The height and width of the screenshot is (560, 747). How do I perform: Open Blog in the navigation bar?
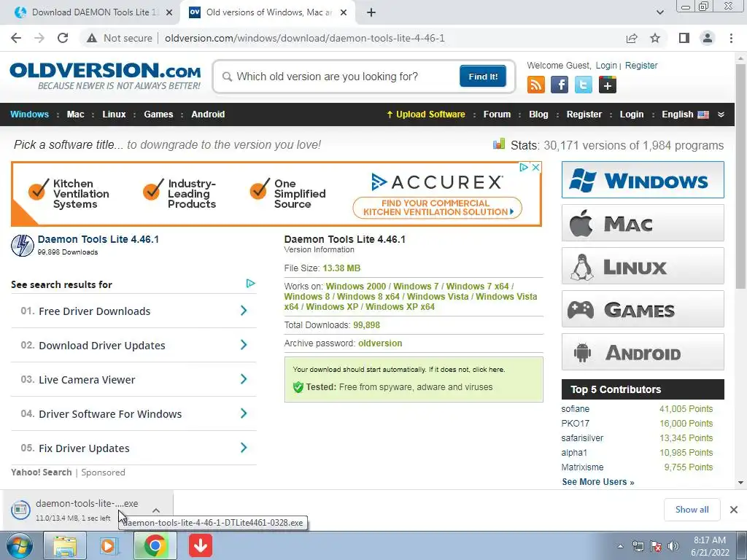(x=538, y=114)
